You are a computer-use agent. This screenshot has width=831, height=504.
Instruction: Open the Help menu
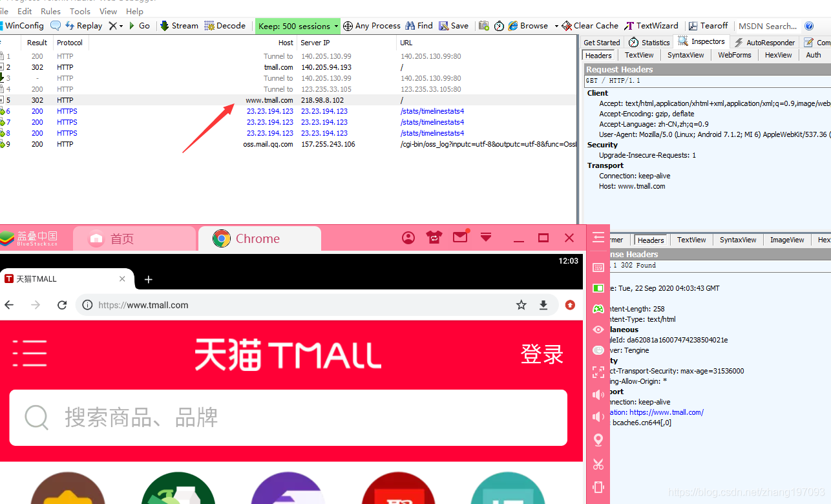tap(134, 11)
